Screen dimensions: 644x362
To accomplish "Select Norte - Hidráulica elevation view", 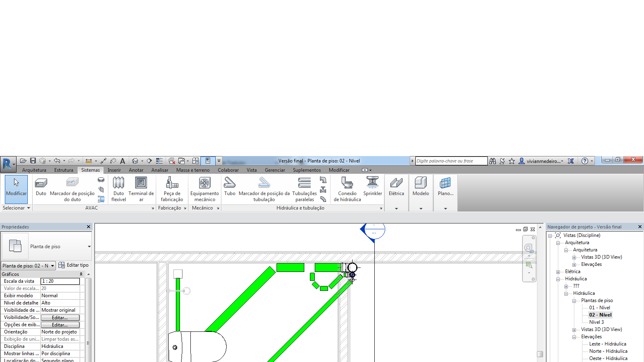I will click(x=608, y=351).
